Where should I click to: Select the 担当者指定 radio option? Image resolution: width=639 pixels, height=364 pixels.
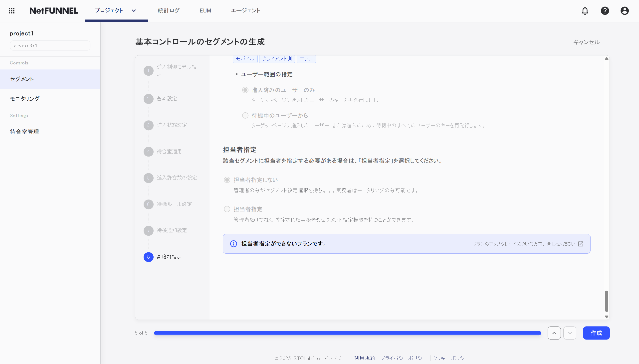click(227, 209)
